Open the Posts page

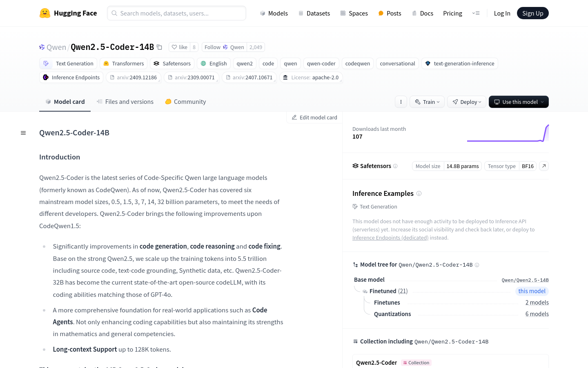coord(390,13)
